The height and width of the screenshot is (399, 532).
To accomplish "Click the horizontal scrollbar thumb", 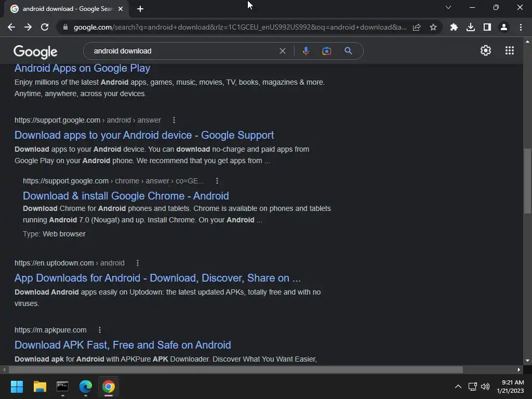I will [236, 369].
